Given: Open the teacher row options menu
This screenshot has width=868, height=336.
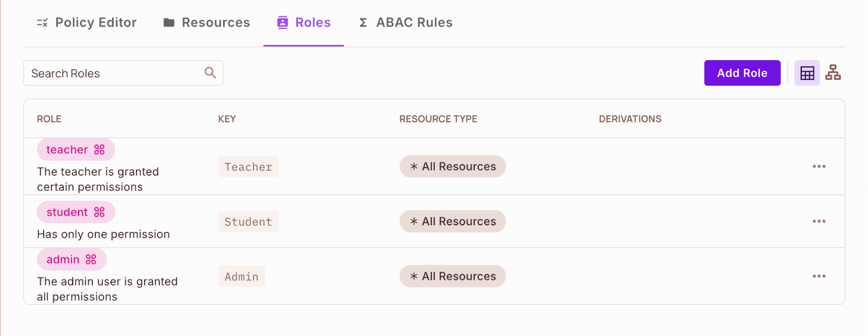Looking at the screenshot, I should coord(819,167).
